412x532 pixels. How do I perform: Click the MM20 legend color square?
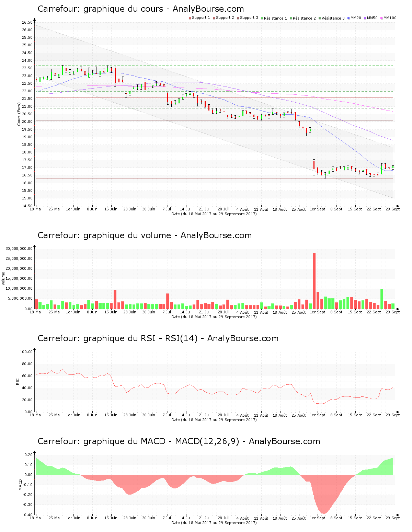(348, 18)
